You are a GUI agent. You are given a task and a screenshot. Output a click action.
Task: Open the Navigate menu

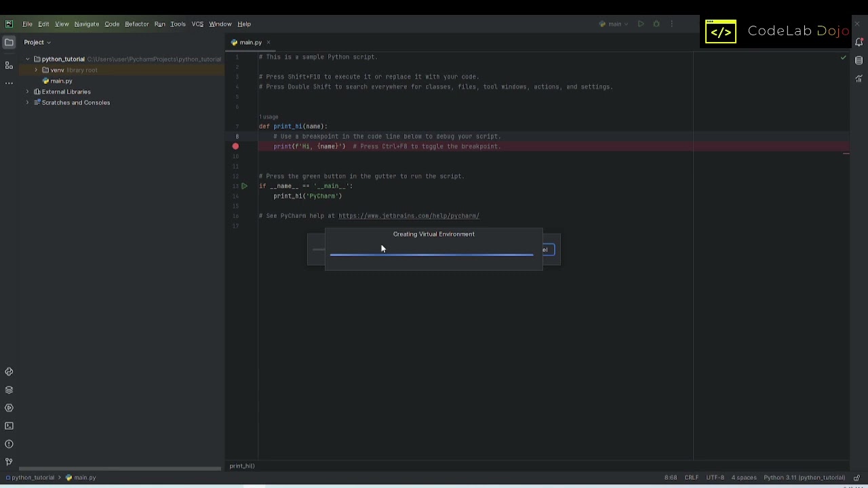coord(87,24)
